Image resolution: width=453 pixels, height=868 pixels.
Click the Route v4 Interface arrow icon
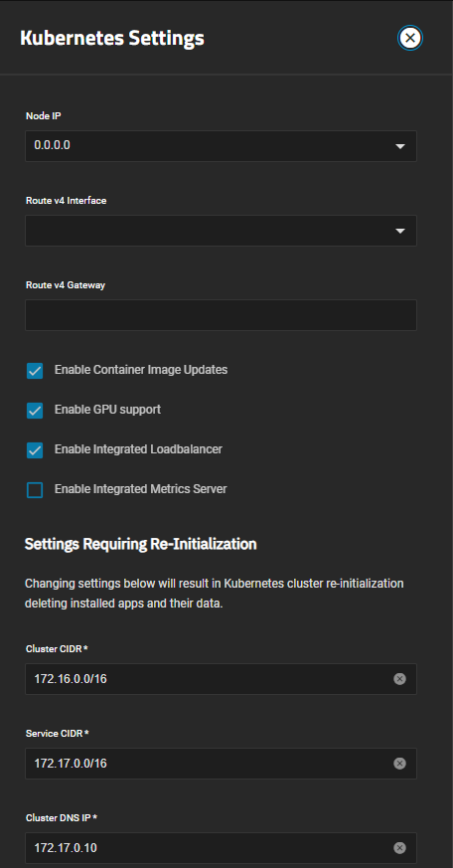(x=400, y=231)
